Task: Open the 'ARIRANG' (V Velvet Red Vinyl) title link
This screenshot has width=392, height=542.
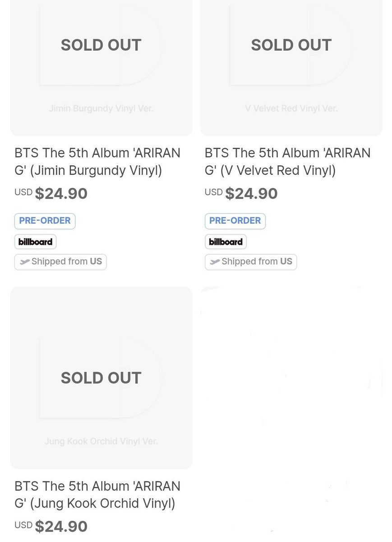Action: tap(288, 162)
